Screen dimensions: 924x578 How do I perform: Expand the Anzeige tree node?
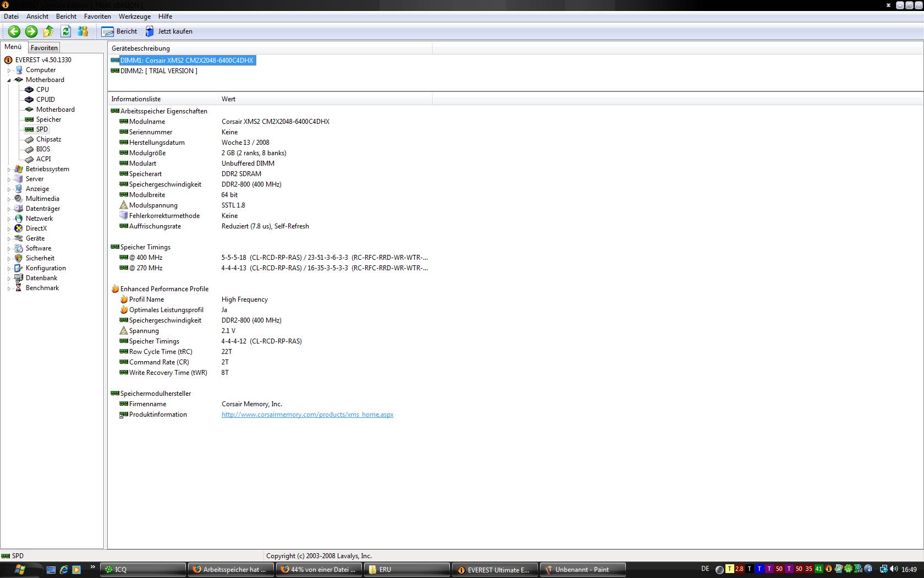(x=9, y=189)
